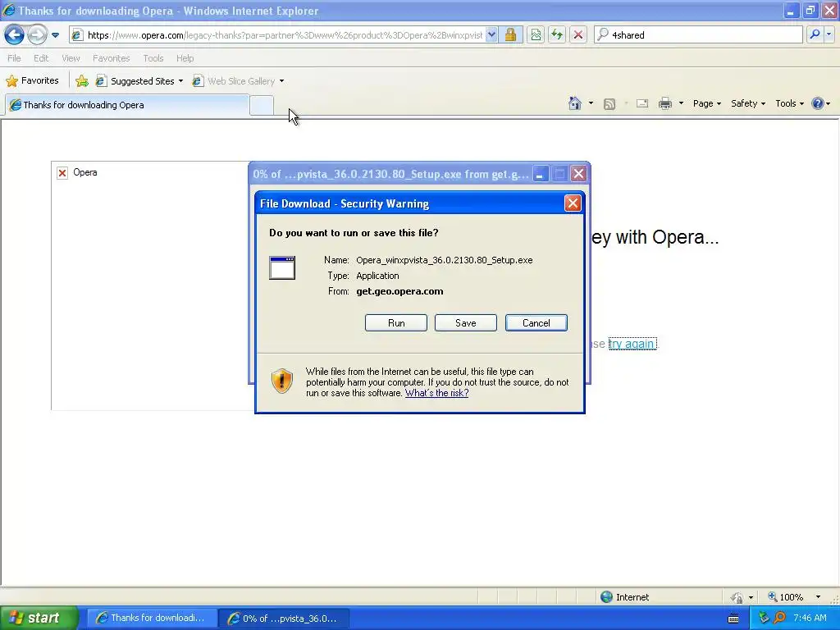Switch to Thanks for downloading taskbar item
The width and height of the screenshot is (840, 630).
point(151,619)
